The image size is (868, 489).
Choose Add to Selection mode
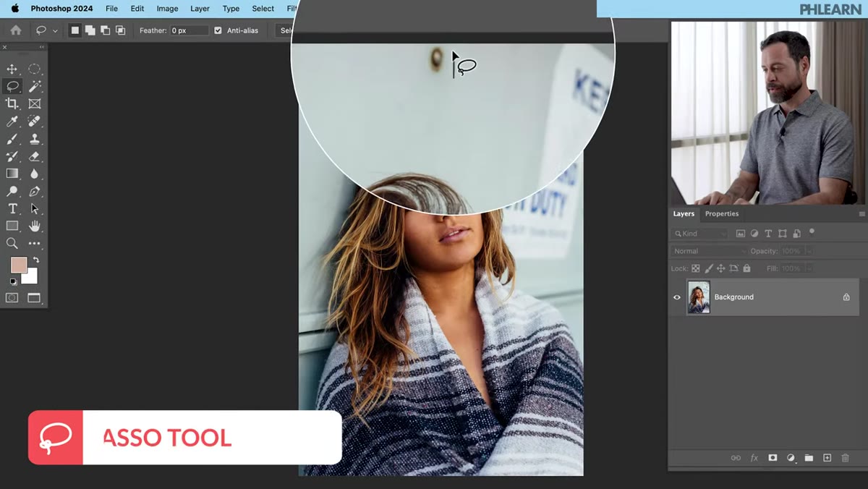click(x=90, y=30)
